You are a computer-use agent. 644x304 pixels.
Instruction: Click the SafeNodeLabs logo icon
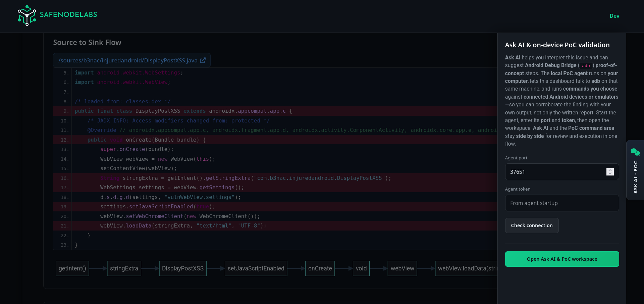click(27, 15)
